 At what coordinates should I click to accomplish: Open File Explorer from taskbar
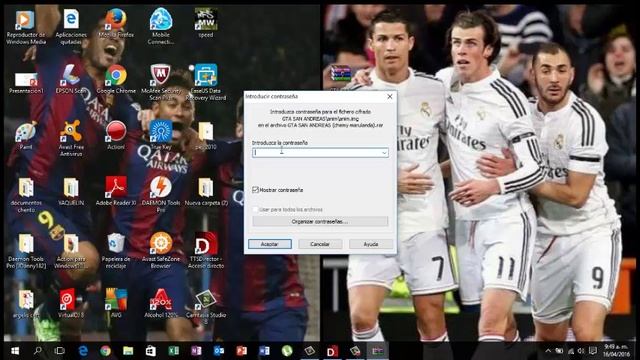coord(128,351)
